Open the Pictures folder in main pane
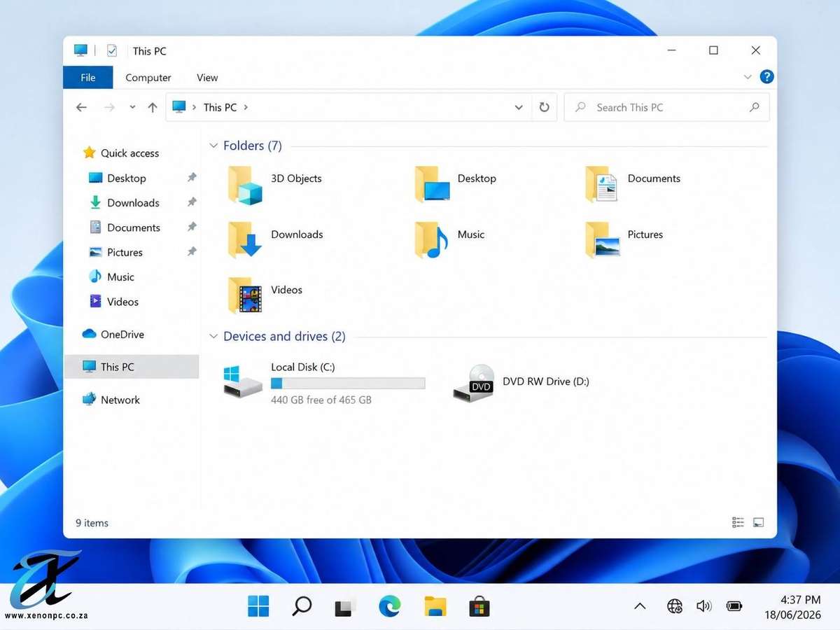Viewport: 840px width, 630px height. point(602,240)
